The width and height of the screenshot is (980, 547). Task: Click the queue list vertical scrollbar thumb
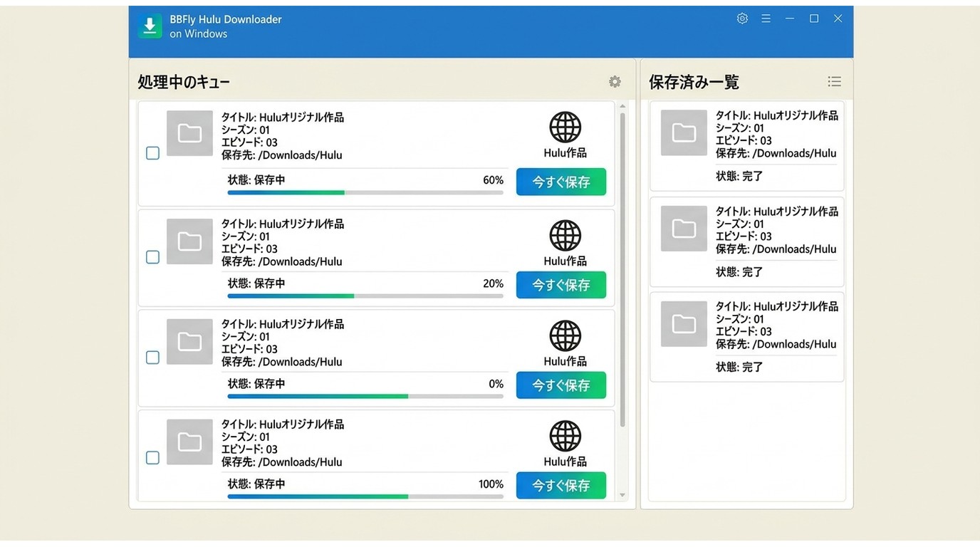pyautogui.click(x=622, y=270)
